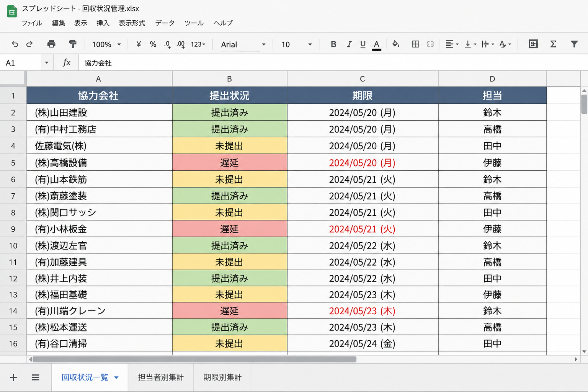The height and width of the screenshot is (392, 588).
Task: Open vertical align dropdown
Action: click(x=470, y=44)
